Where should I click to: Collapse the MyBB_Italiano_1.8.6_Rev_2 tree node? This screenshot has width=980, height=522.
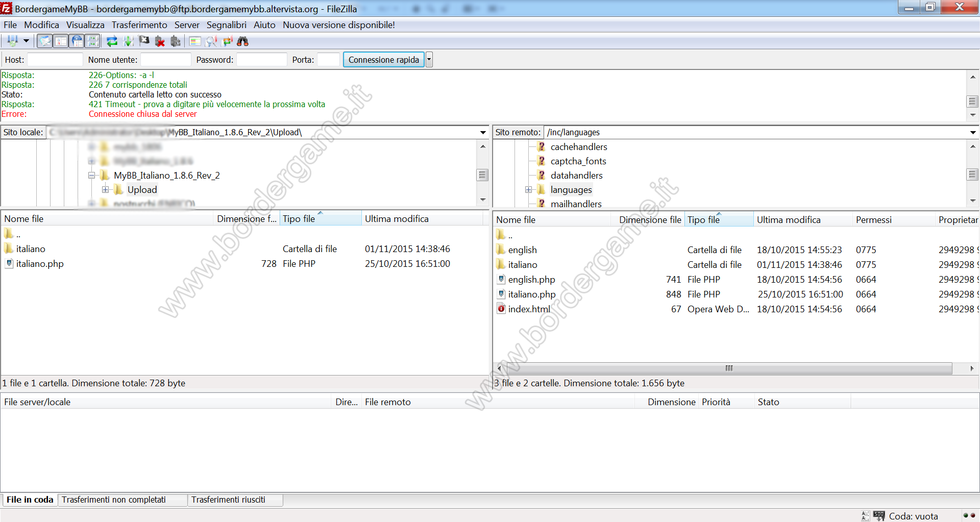pyautogui.click(x=92, y=176)
